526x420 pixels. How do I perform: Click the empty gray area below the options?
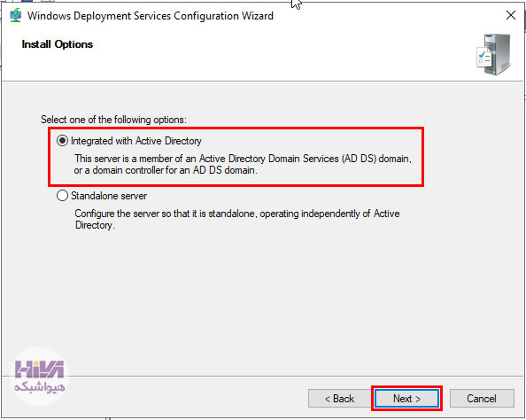(x=263, y=295)
